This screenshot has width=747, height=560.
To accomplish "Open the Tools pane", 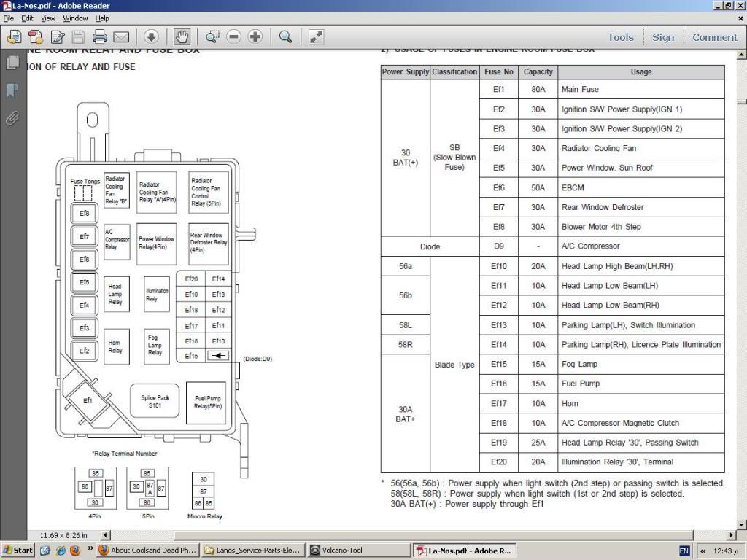I will (x=620, y=37).
